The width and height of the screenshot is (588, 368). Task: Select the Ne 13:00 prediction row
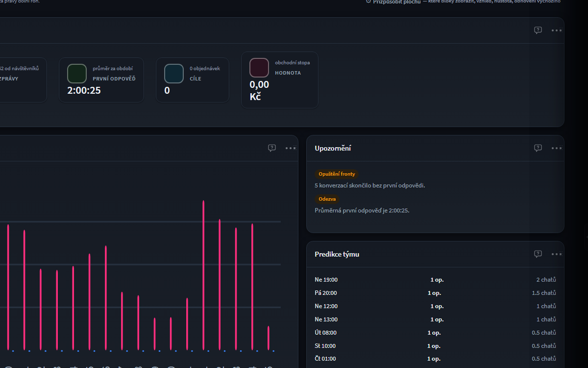click(x=435, y=319)
